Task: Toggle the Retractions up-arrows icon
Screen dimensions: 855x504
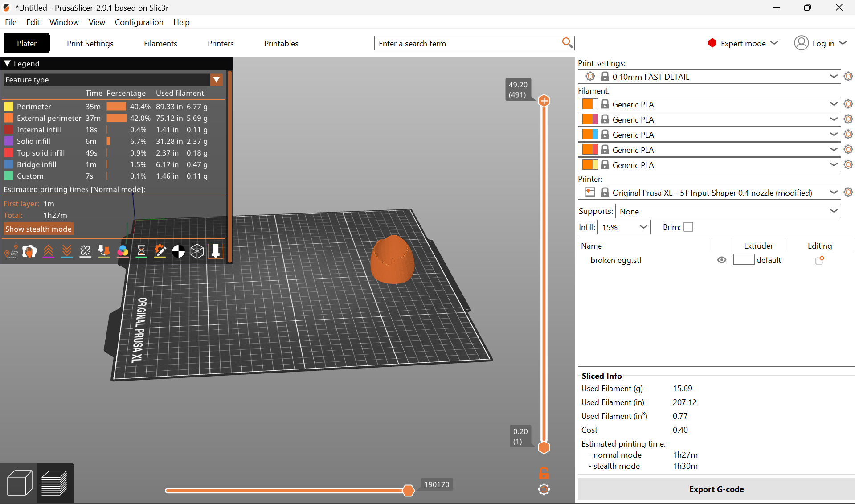Action: click(x=48, y=252)
